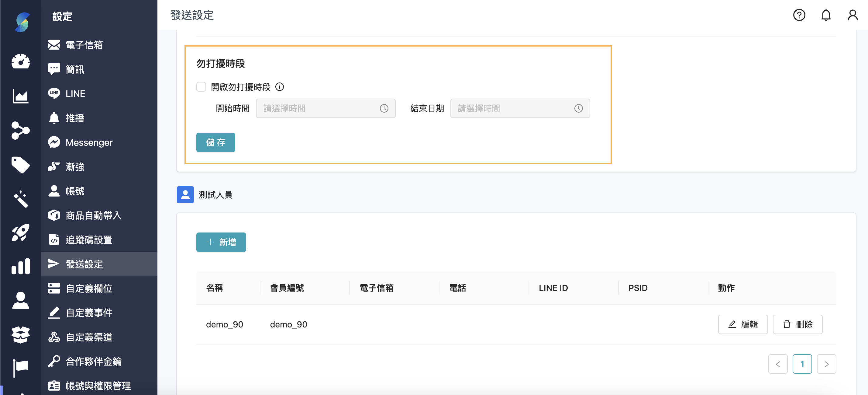Click the 新增 tester button
This screenshot has height=395, width=868.
coord(221,242)
